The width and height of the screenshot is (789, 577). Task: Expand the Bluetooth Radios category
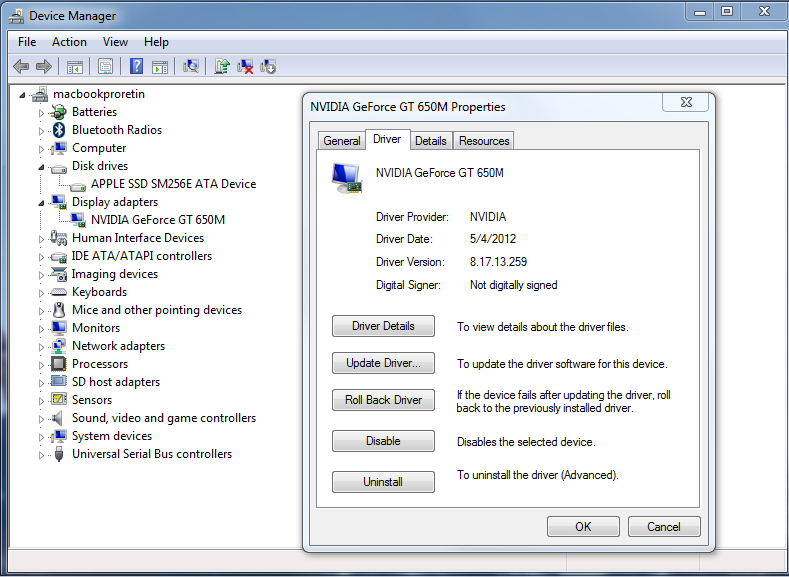(x=41, y=131)
